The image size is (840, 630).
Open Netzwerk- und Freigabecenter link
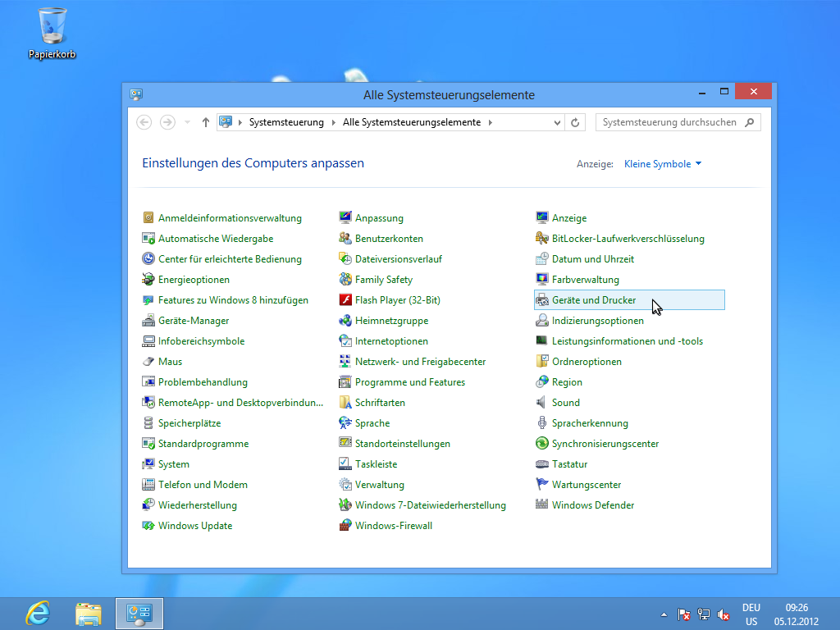[x=420, y=362]
